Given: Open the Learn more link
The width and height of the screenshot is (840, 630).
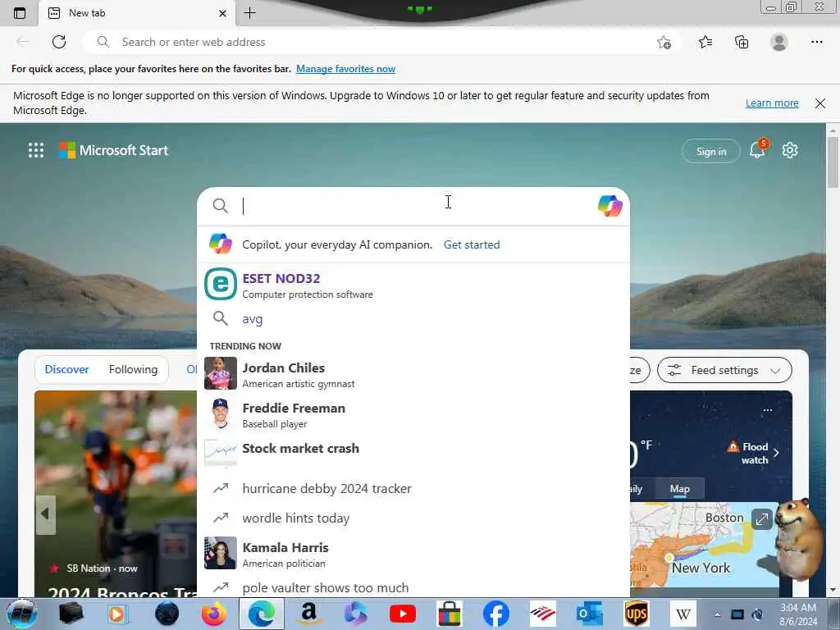Looking at the screenshot, I should [x=772, y=103].
